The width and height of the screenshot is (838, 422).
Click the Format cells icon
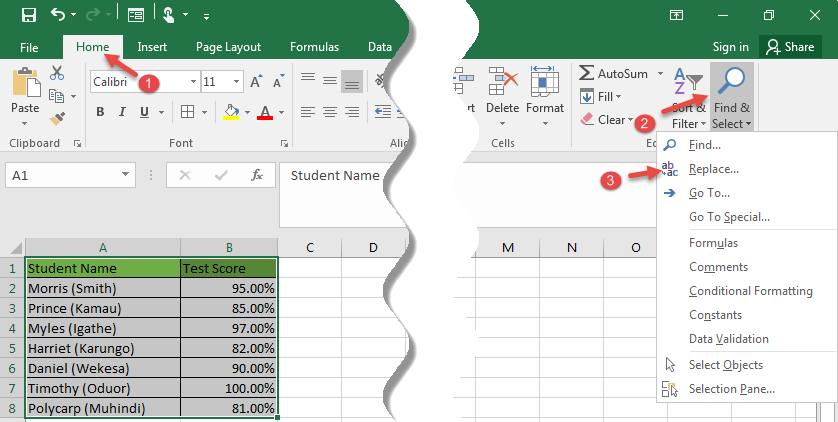(x=545, y=81)
